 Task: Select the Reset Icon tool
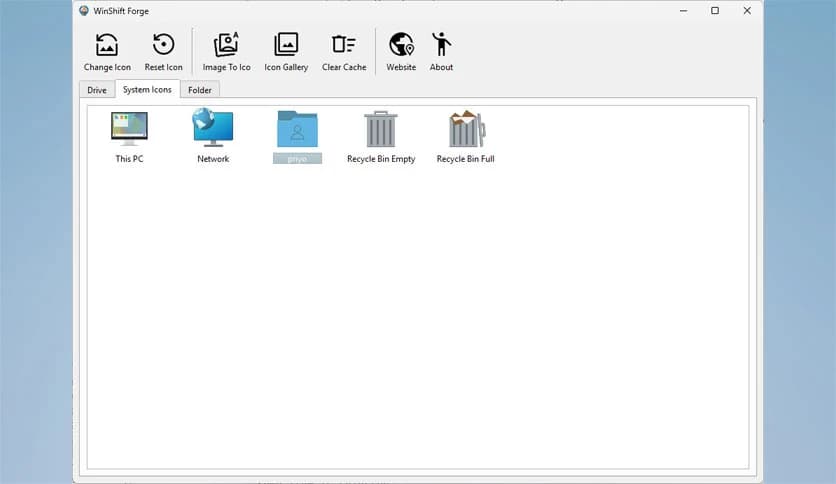(x=163, y=52)
